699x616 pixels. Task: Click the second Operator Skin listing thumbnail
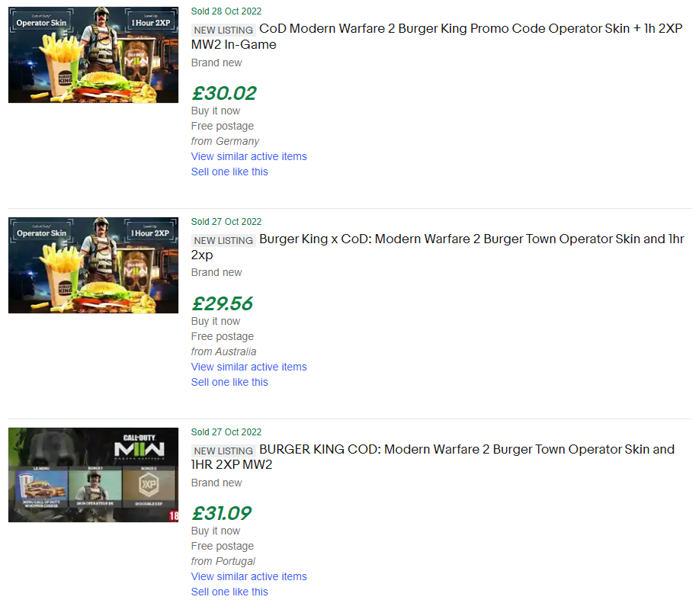click(x=93, y=265)
